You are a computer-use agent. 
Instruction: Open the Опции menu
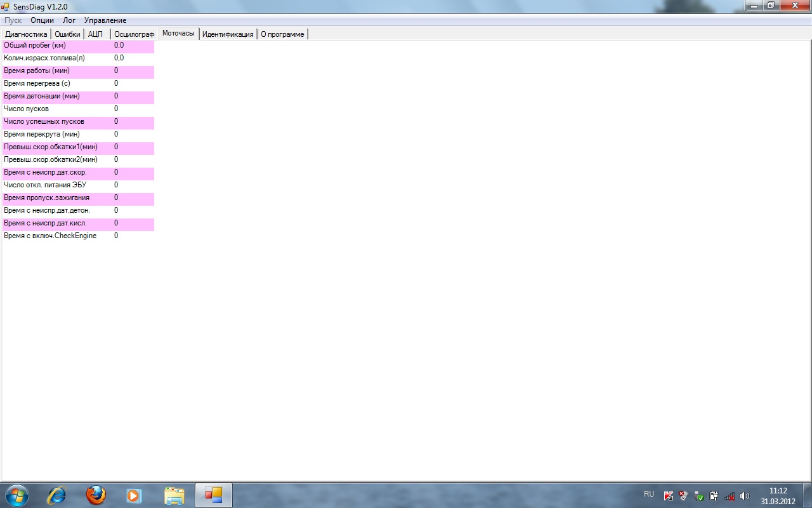(42, 20)
